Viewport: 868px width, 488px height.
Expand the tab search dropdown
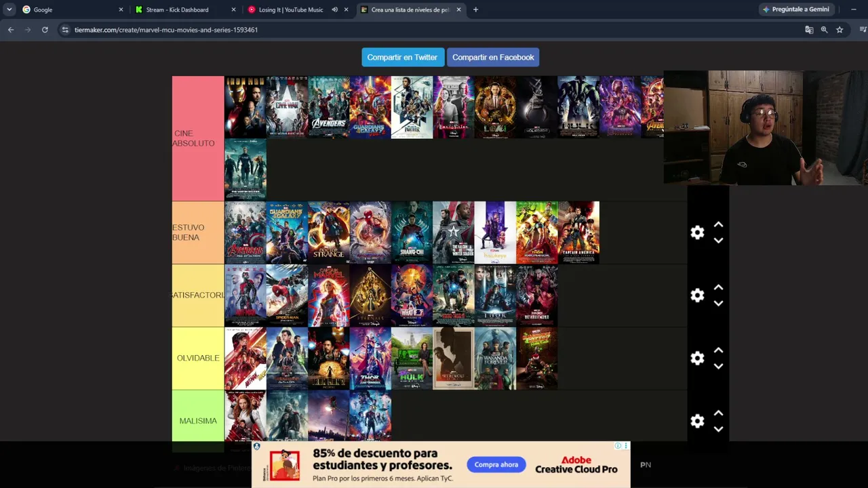pos(9,9)
